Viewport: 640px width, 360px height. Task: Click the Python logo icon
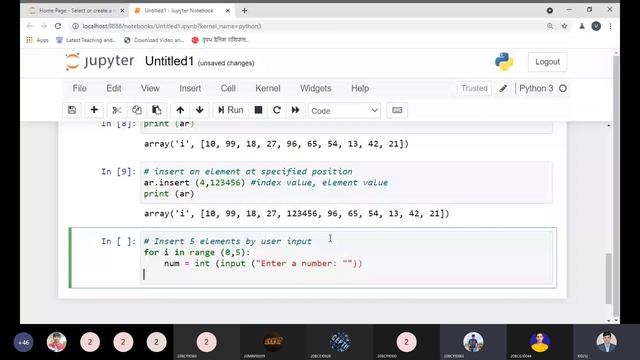pos(504,62)
